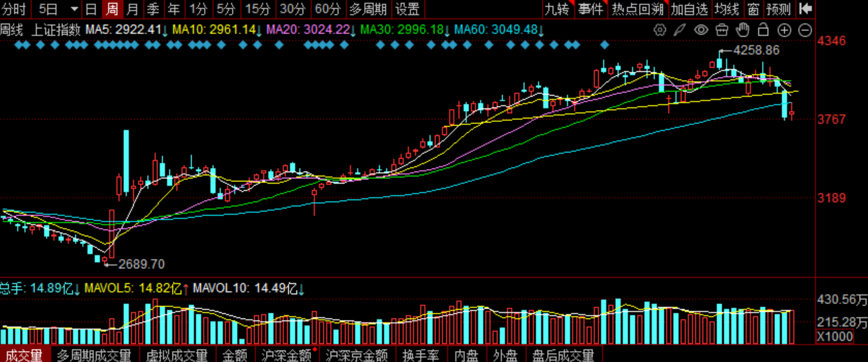Switch to 15分 minute chart
This screenshot has height=362, width=868.
coord(258,9)
